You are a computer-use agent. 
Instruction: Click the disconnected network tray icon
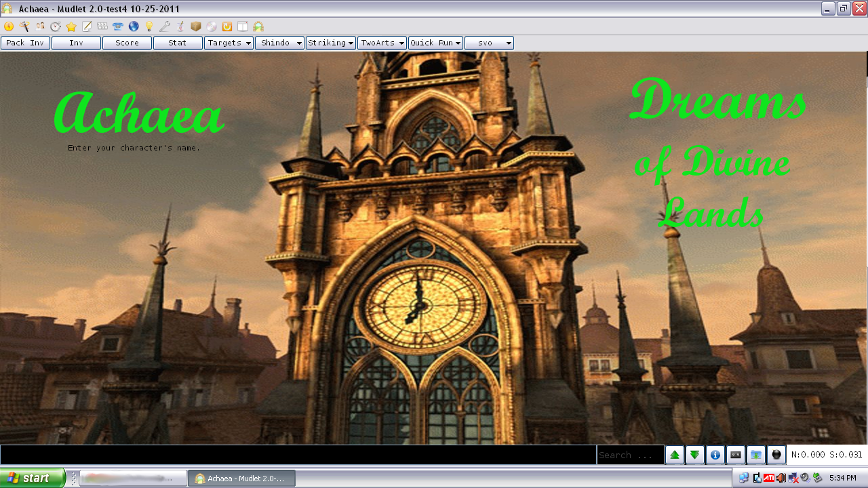(793, 478)
